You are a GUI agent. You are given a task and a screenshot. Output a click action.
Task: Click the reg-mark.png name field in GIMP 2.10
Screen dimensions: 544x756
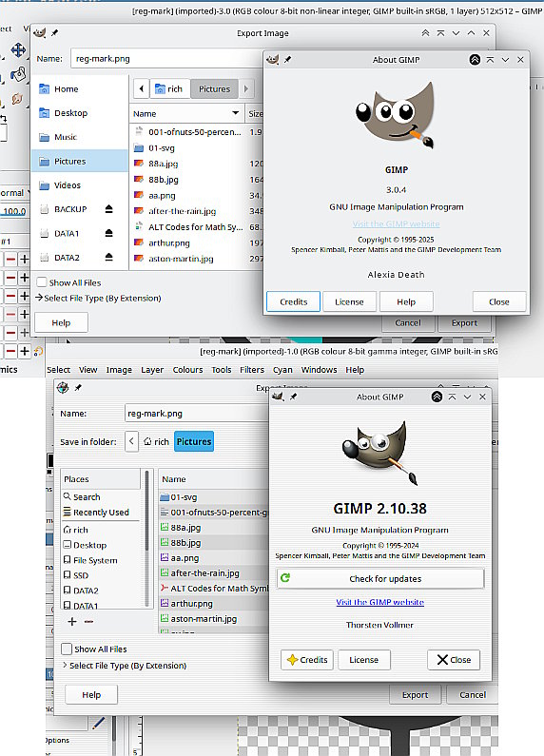(197, 414)
